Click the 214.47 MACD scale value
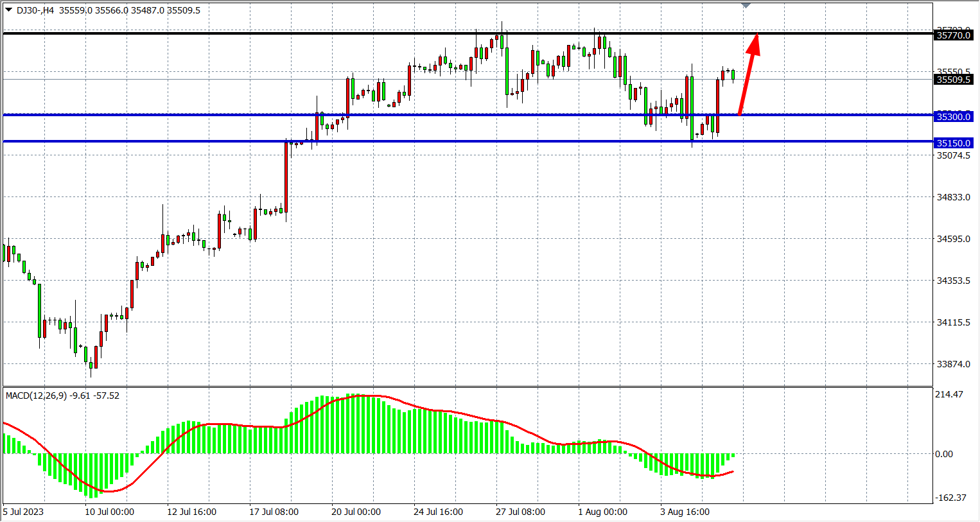Screen dimensions: 980x522 949,394
